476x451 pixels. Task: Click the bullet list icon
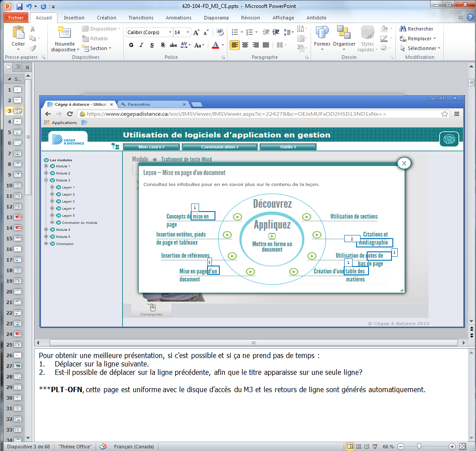[235, 32]
